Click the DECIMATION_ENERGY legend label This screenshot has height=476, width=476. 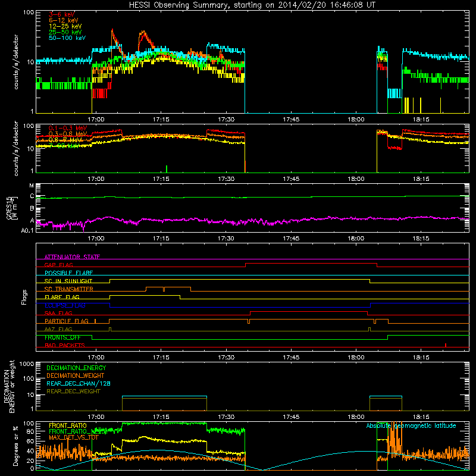pos(76,368)
